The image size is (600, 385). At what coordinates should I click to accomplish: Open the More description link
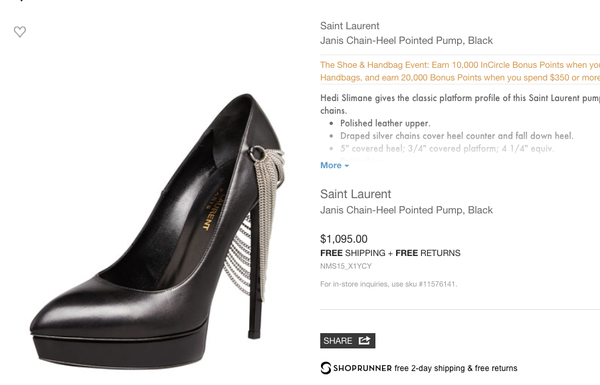point(334,165)
